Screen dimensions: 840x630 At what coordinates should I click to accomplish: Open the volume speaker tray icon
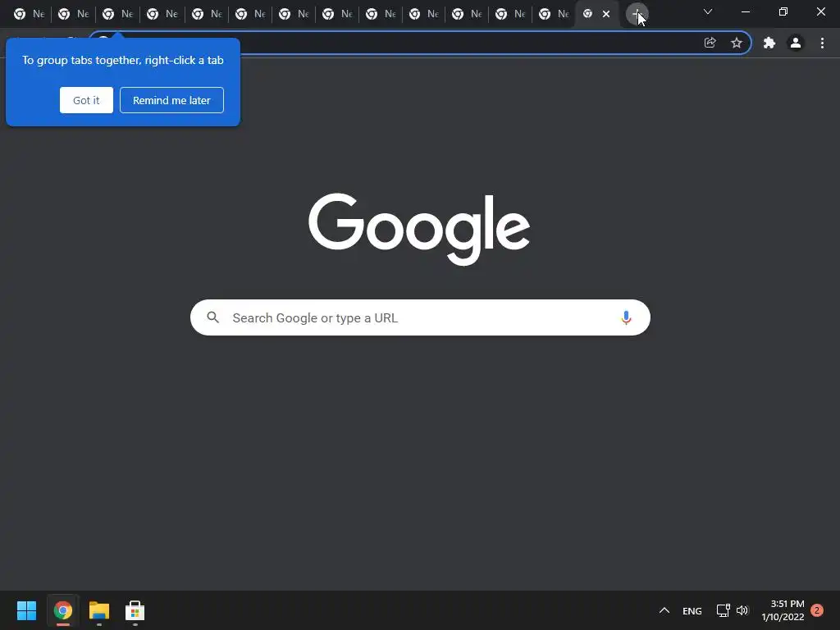[742, 610]
